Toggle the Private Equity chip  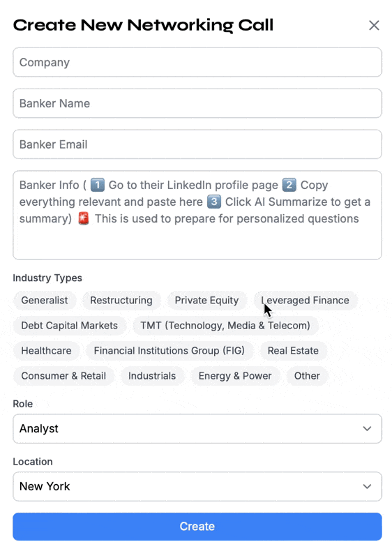tap(206, 301)
